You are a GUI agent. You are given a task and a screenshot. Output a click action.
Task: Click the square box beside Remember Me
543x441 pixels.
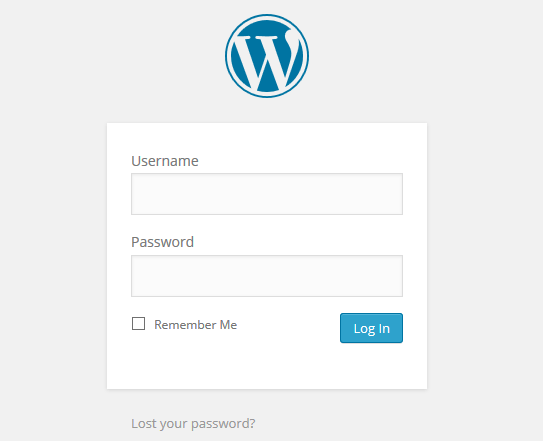139,324
